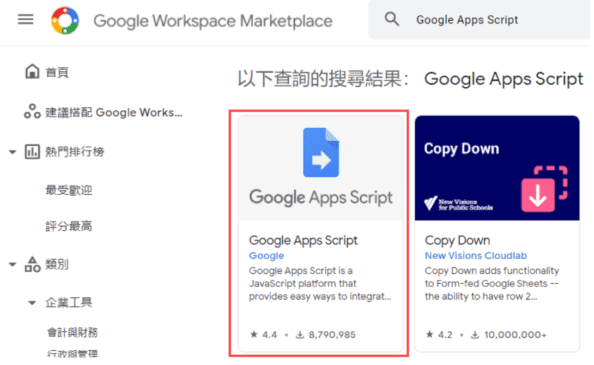Click the Google Workspace Marketplace logo
This screenshot has height=365, width=594.
pyautogui.click(x=65, y=20)
